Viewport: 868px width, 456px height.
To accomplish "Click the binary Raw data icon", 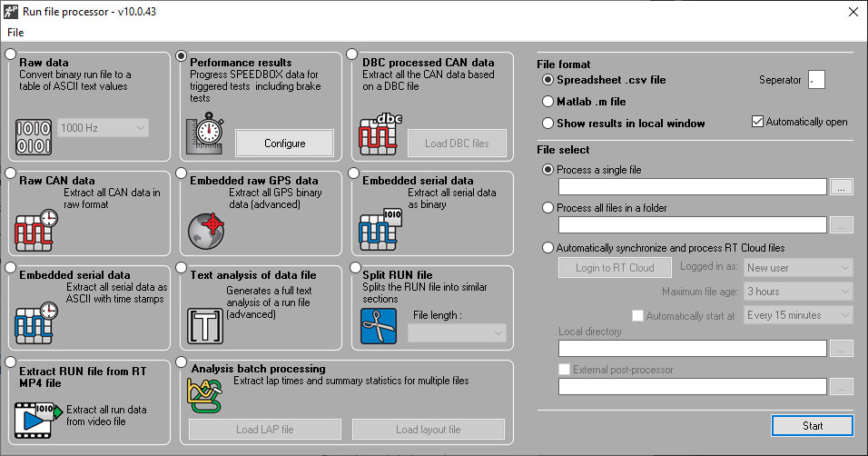I will pos(35,134).
